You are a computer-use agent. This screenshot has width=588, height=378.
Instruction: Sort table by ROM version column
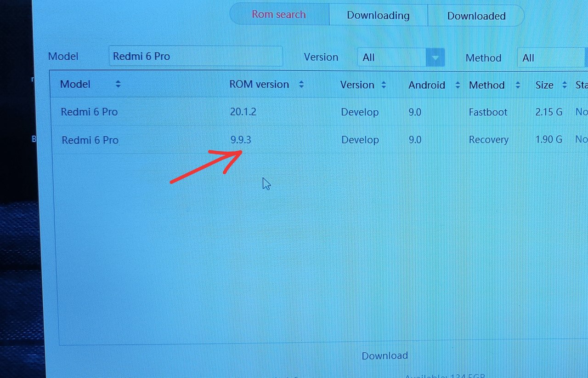click(x=301, y=85)
